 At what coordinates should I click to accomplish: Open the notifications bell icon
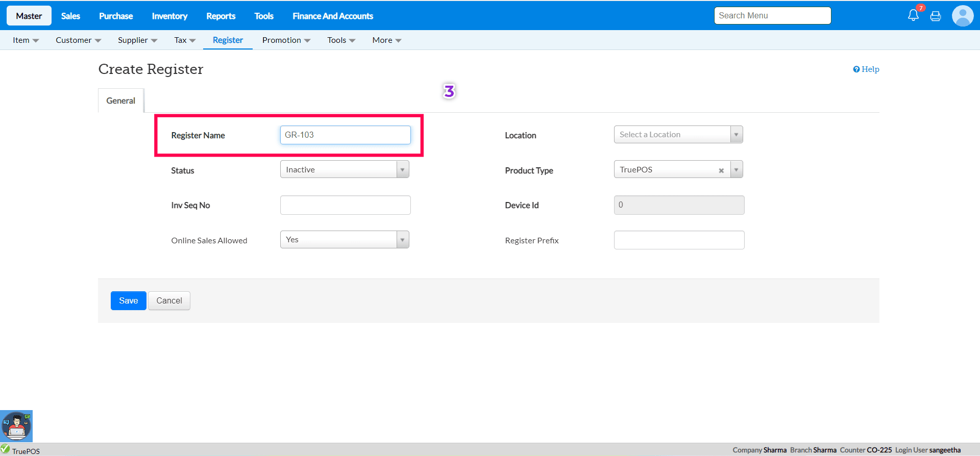click(x=913, y=15)
